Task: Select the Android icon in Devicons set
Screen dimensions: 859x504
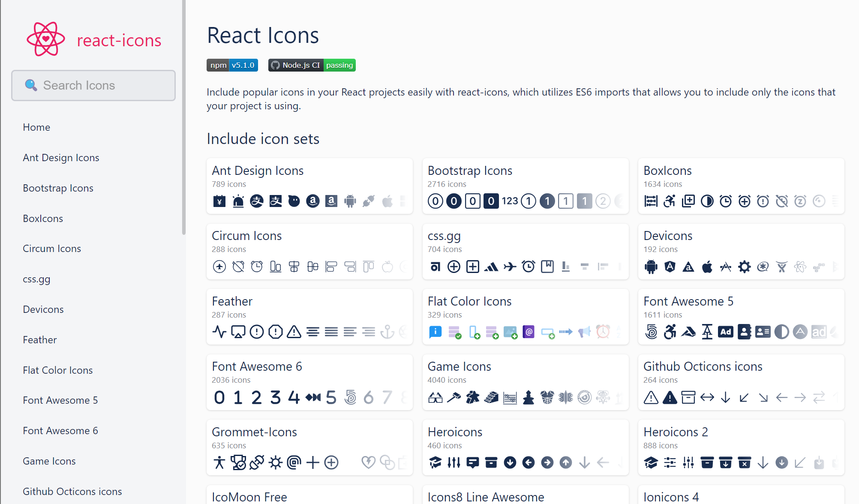Action: (651, 266)
